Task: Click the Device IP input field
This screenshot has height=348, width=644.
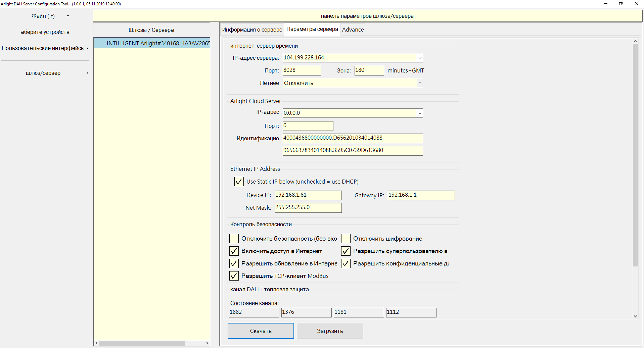Action: 308,195
